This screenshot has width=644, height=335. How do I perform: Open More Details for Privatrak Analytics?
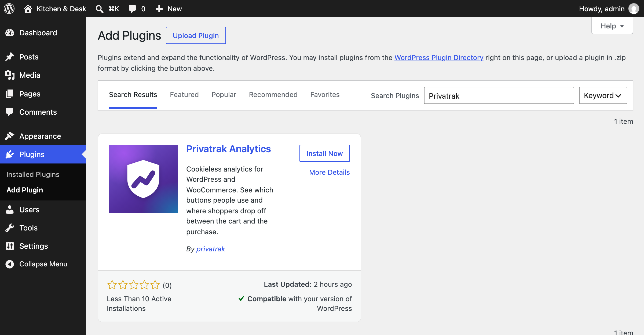pos(329,172)
